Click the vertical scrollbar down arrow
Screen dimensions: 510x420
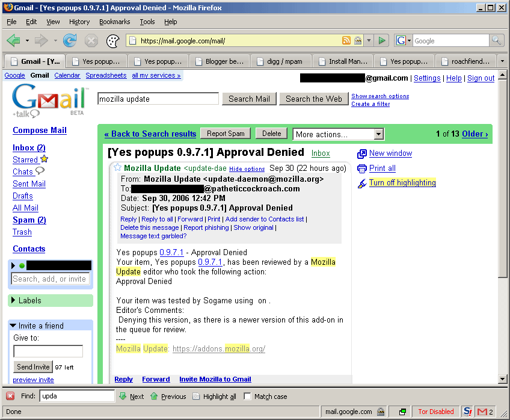[502, 378]
